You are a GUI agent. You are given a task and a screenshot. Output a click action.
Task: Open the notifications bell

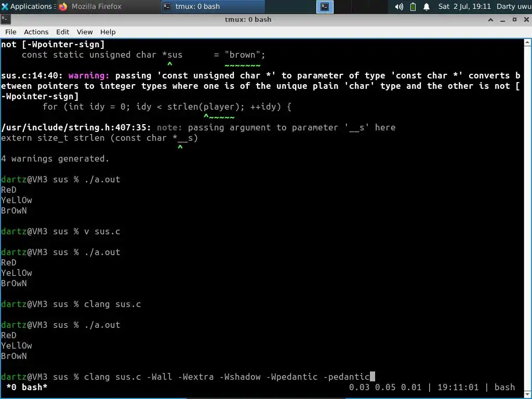click(x=427, y=6)
